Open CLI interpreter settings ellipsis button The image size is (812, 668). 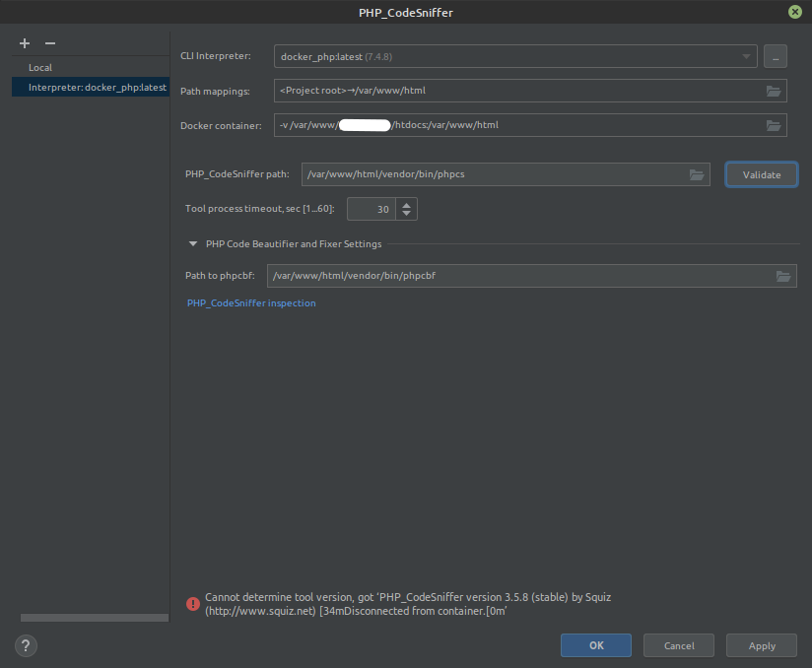(x=776, y=56)
